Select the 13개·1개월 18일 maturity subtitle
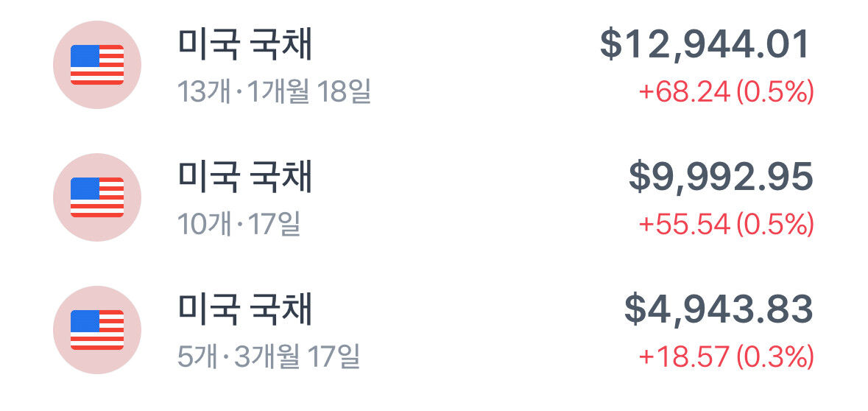 pos(274,93)
